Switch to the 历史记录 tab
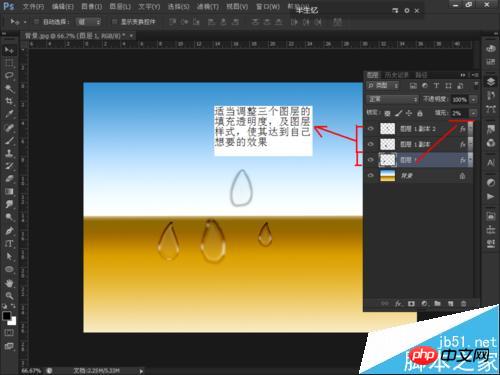 click(397, 75)
